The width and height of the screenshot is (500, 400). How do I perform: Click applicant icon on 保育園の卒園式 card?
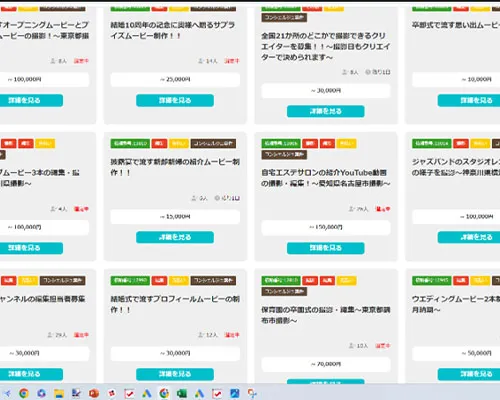click(351, 346)
